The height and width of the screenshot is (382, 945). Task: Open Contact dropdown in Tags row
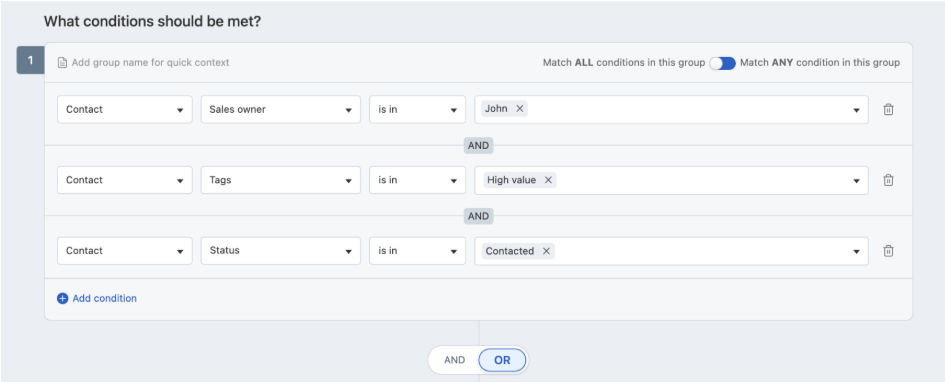125,180
